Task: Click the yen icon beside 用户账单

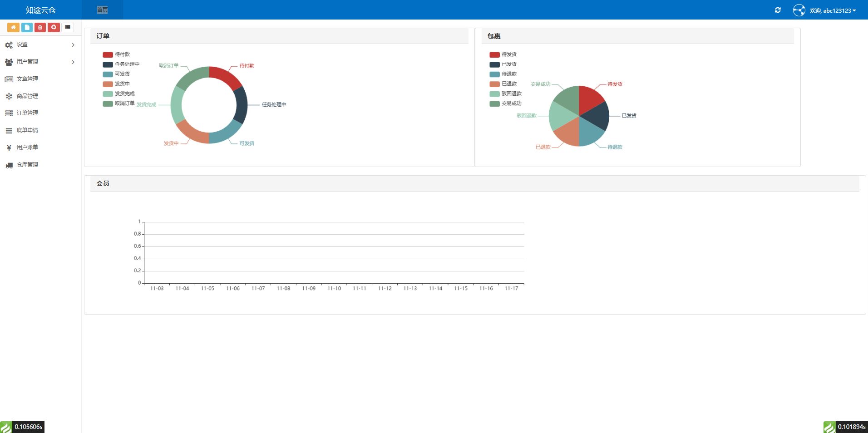Action: coord(9,148)
